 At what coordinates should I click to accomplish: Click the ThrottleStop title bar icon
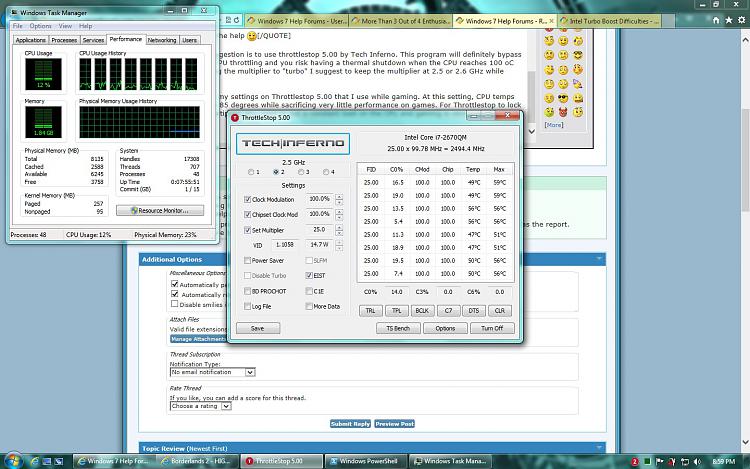click(235, 118)
